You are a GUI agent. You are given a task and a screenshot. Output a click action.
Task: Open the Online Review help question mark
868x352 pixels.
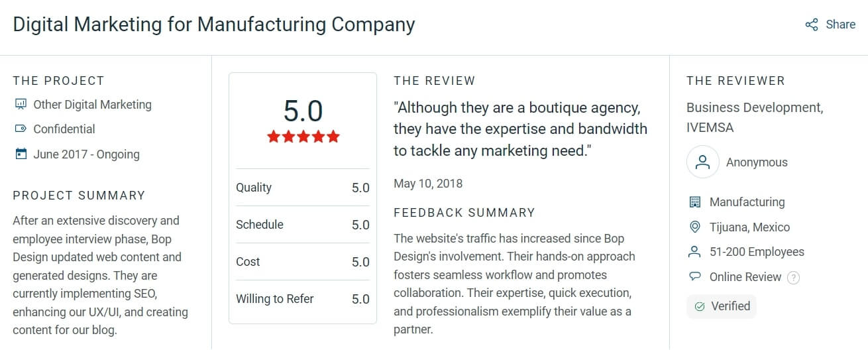point(793,278)
